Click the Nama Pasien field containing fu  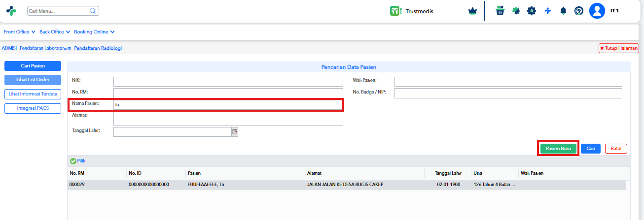pyautogui.click(x=228, y=105)
